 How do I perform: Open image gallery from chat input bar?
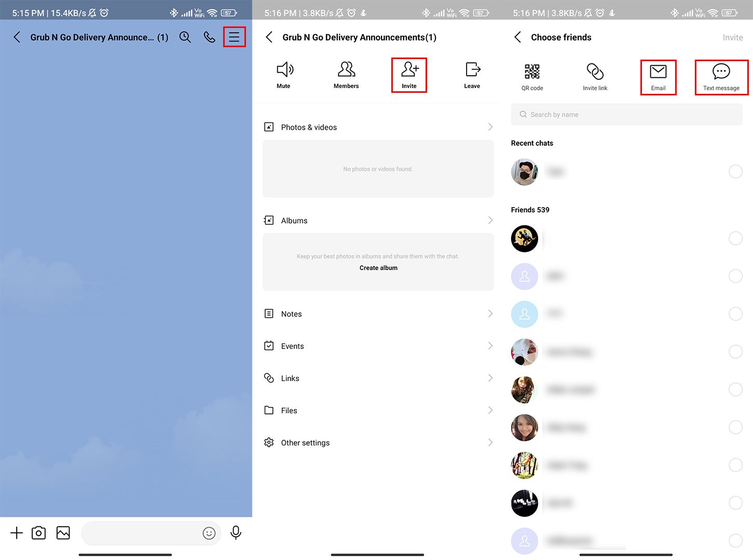(x=63, y=533)
